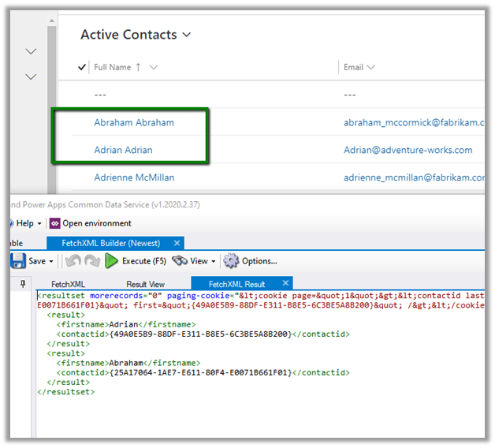This screenshot has height=448, width=495.
Task: Run query with Execute (F5)
Action: pyautogui.click(x=135, y=261)
